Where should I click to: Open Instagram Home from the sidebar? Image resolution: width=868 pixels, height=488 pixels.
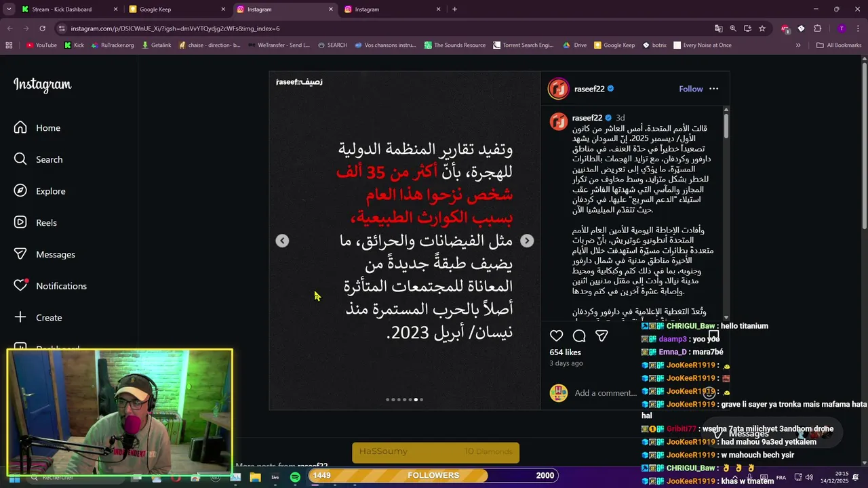pos(37,128)
